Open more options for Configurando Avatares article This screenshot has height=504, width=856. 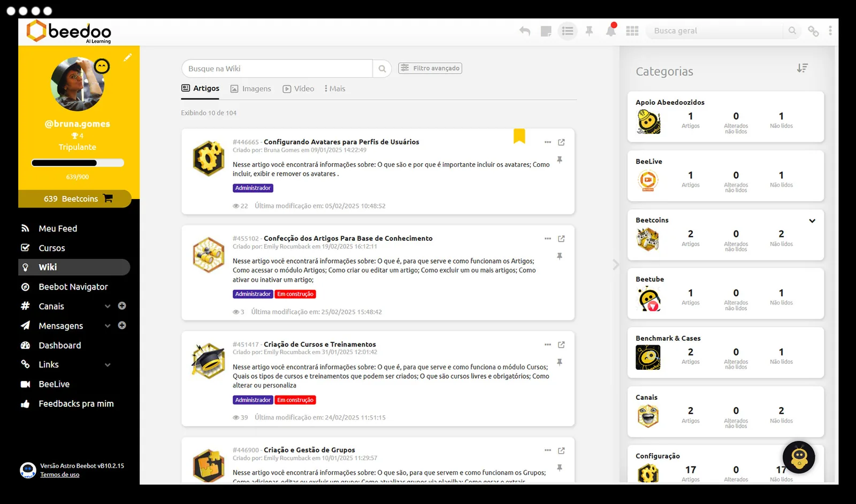point(547,142)
